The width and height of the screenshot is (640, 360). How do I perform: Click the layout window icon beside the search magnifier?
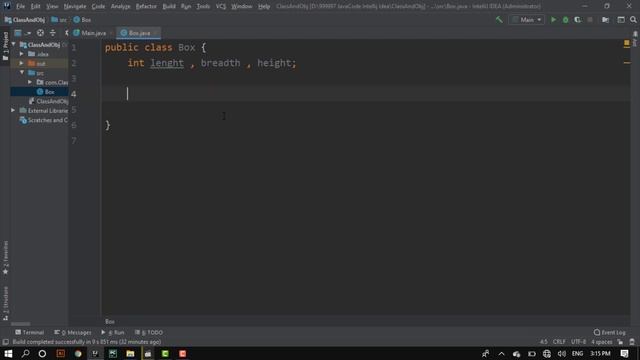point(621,20)
